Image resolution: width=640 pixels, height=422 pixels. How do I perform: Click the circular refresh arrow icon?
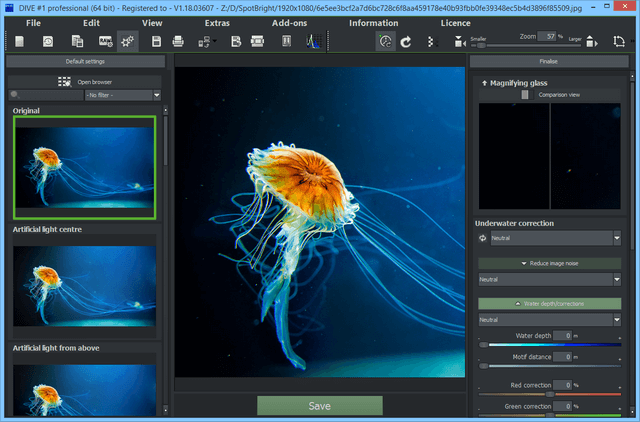(406, 41)
